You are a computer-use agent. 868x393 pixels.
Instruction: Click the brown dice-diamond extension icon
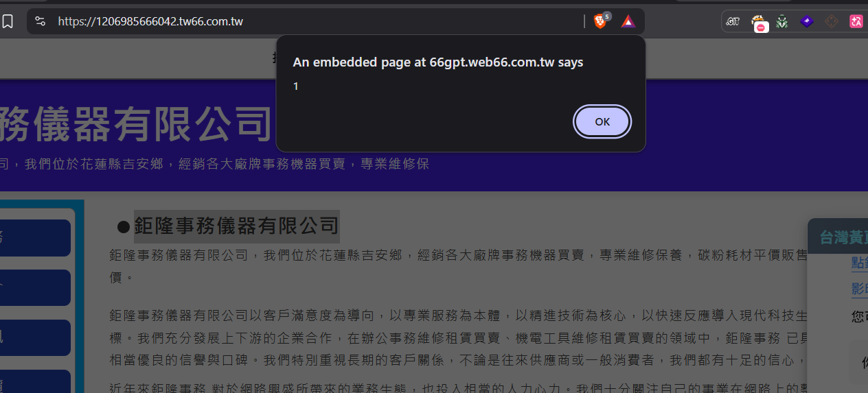(832, 21)
